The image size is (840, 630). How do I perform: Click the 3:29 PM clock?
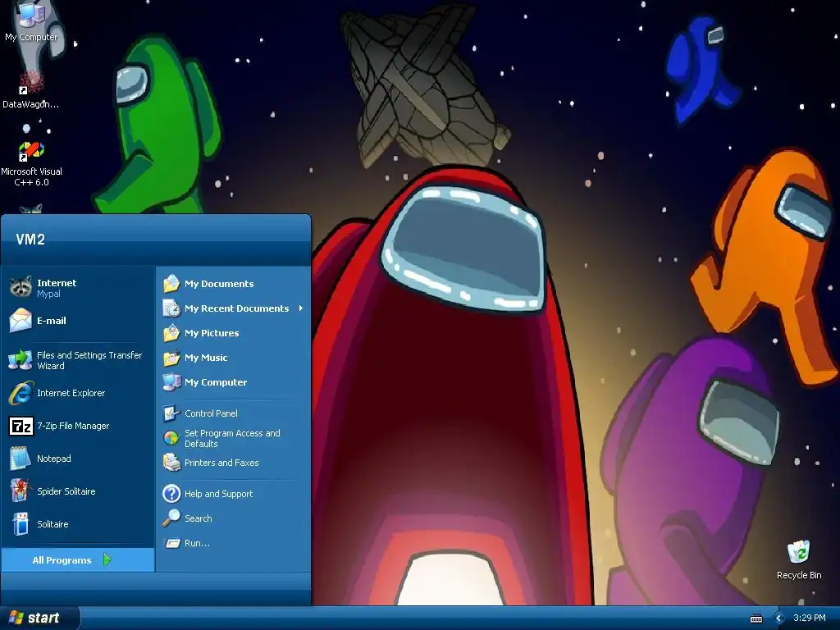coord(810,619)
